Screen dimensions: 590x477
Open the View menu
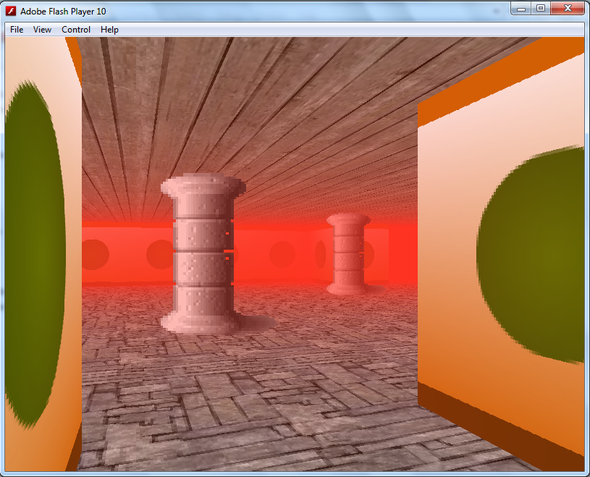pyautogui.click(x=42, y=30)
